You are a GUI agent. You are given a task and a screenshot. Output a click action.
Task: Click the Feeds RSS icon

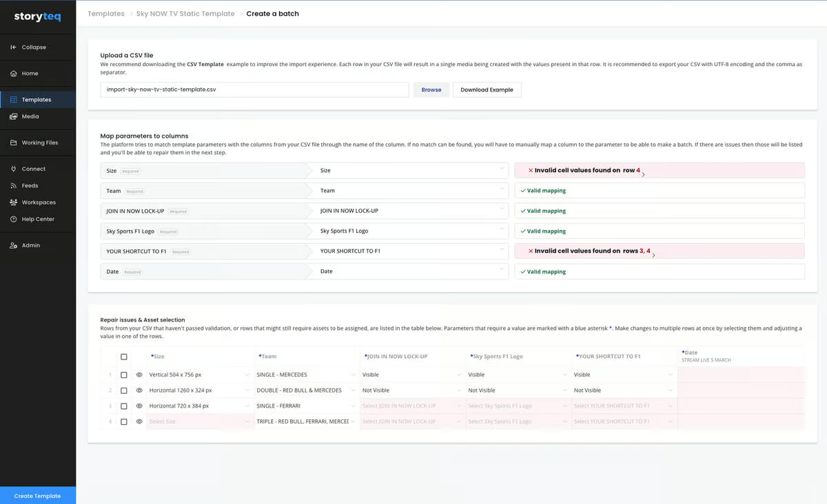[14, 186]
